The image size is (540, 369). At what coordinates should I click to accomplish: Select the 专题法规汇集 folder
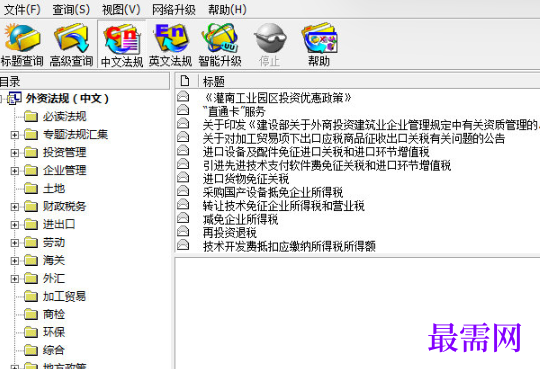pyautogui.click(x=75, y=134)
